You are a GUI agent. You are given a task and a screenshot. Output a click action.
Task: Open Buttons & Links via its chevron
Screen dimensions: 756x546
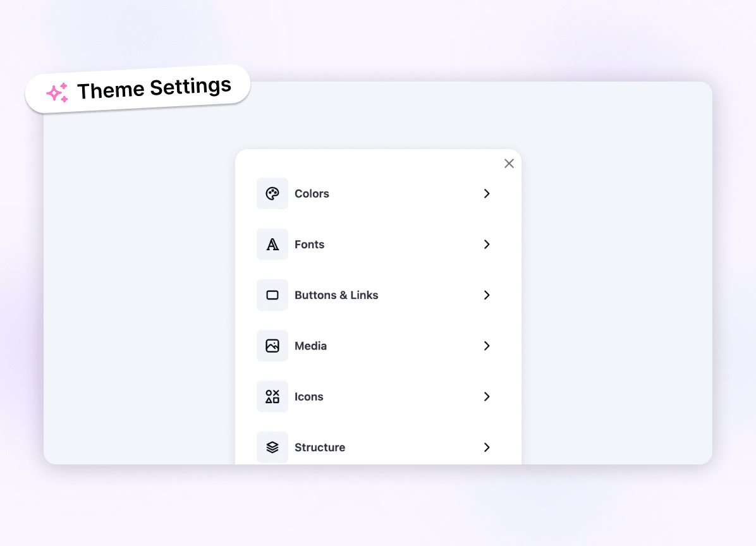click(x=487, y=295)
